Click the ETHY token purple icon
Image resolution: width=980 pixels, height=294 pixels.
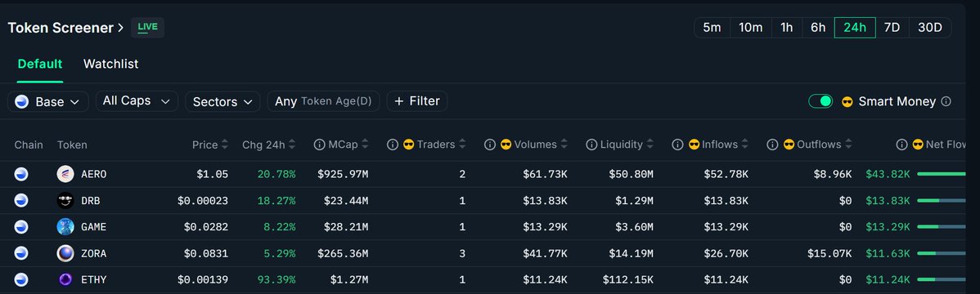point(65,279)
